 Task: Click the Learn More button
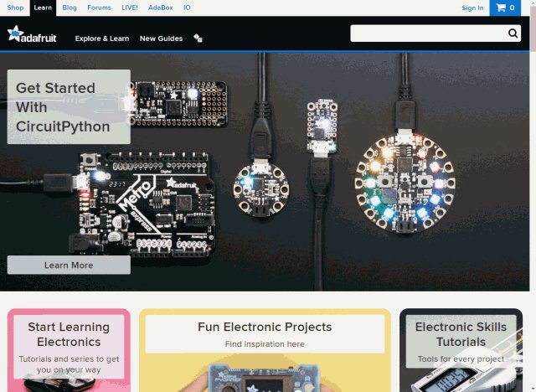[x=69, y=265]
